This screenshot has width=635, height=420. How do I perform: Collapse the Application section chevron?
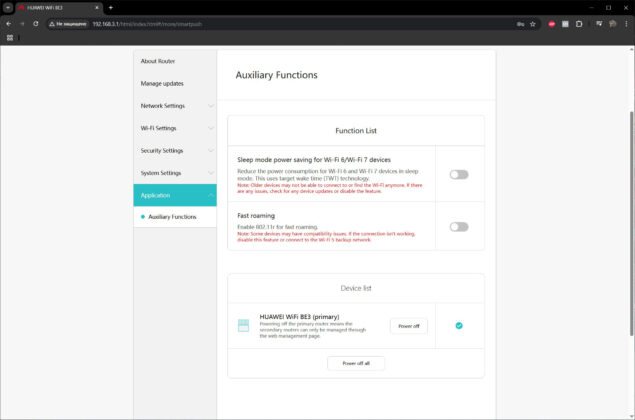[x=211, y=195]
